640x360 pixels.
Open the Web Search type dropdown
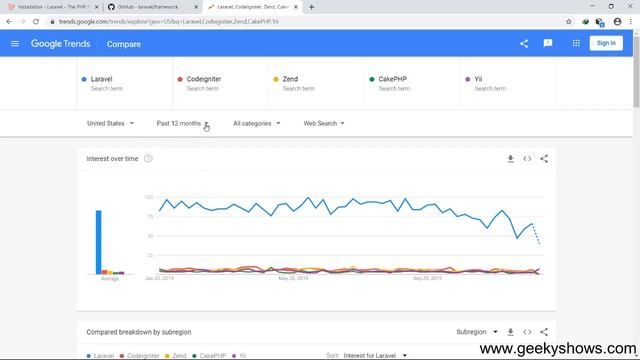(324, 123)
